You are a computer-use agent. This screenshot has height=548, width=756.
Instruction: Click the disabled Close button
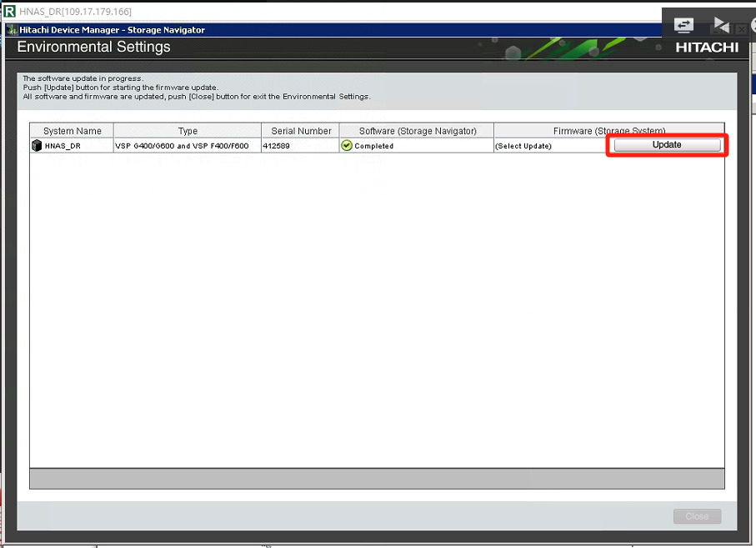coord(697,516)
